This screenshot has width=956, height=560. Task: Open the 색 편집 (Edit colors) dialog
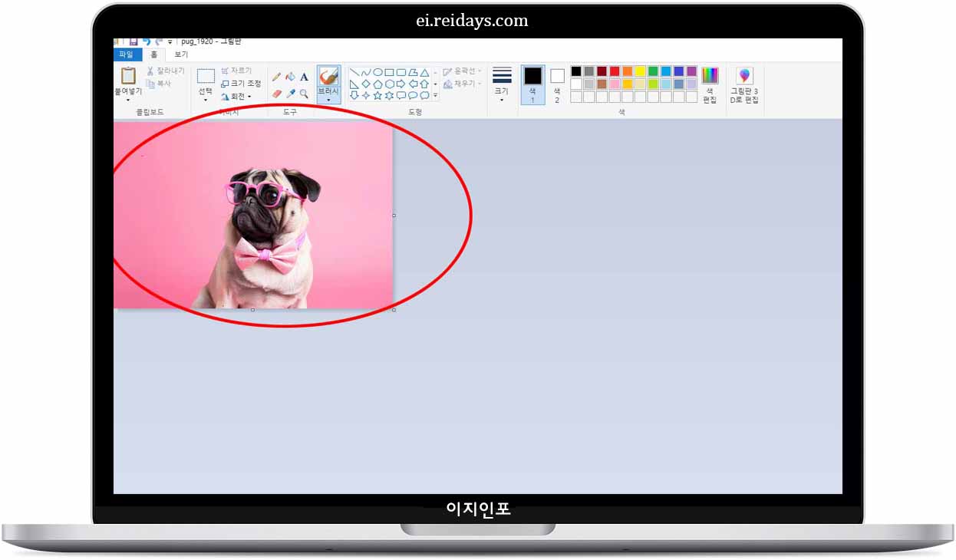click(710, 83)
